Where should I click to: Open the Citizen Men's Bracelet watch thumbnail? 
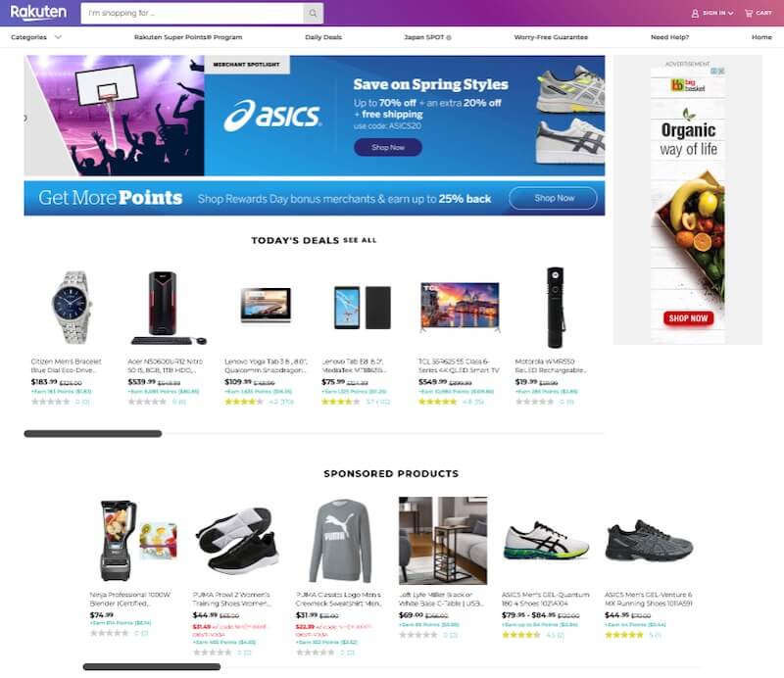pos(72,308)
